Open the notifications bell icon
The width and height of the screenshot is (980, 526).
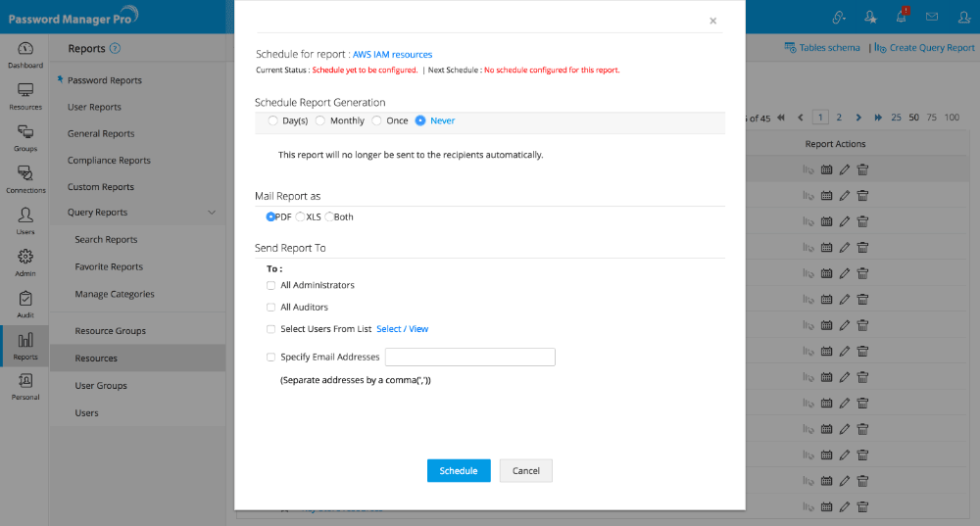pos(901,17)
